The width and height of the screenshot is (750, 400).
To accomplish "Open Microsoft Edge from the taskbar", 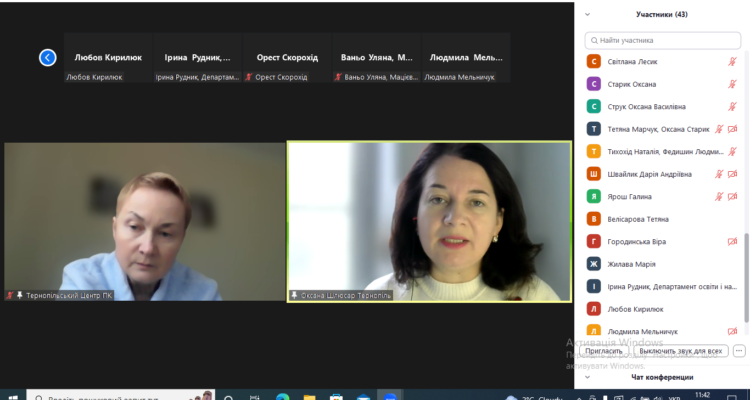I will (283, 397).
